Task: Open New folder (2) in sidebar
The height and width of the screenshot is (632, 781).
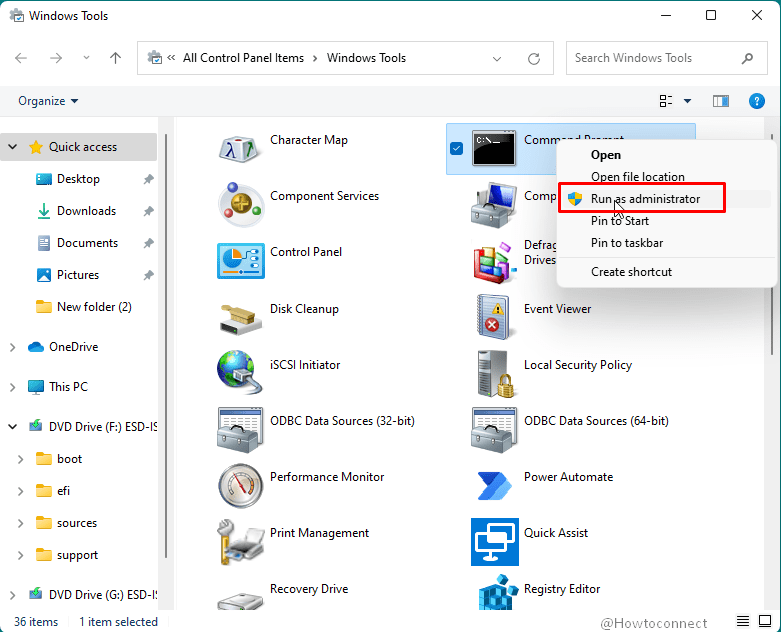Action: [94, 307]
